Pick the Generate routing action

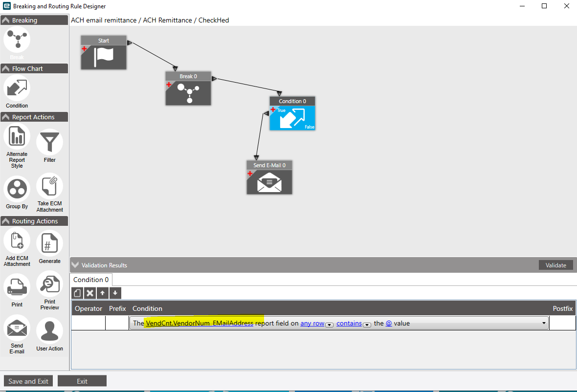pyautogui.click(x=50, y=243)
